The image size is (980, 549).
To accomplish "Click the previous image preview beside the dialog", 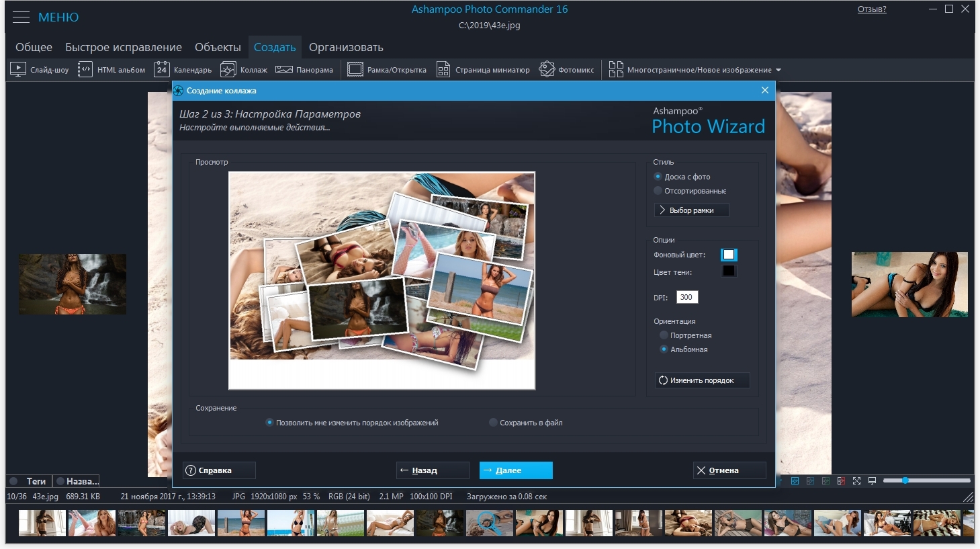I will [73, 284].
